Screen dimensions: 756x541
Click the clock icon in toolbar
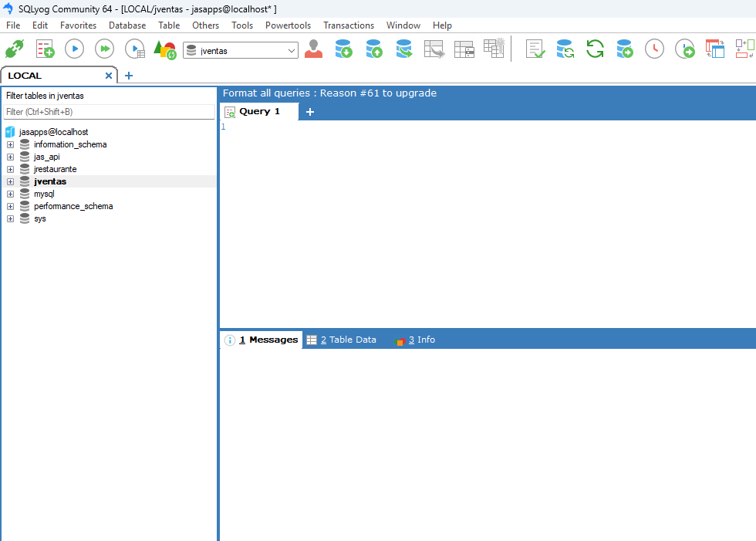point(654,49)
